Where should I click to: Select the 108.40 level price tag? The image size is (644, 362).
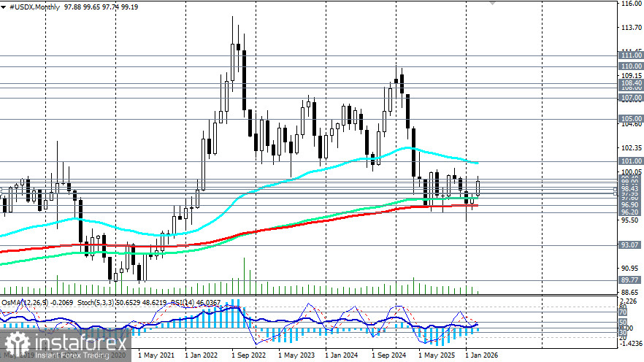[631, 83]
